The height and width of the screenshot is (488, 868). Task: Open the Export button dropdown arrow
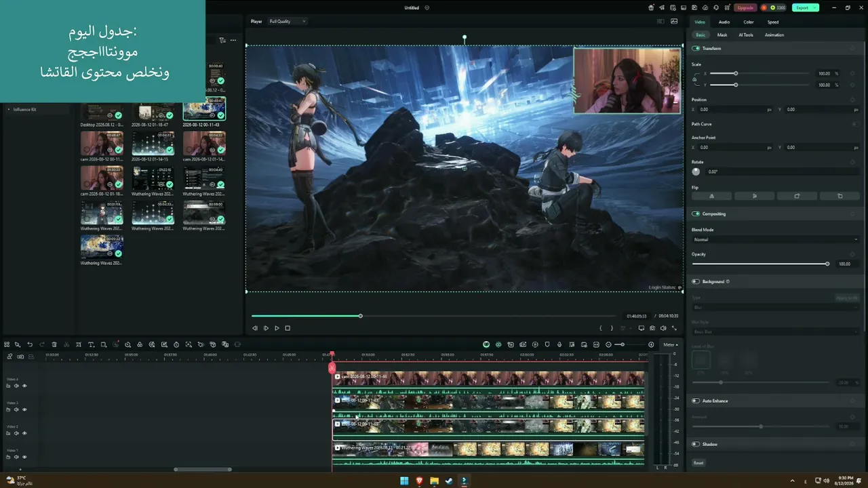tap(814, 7)
